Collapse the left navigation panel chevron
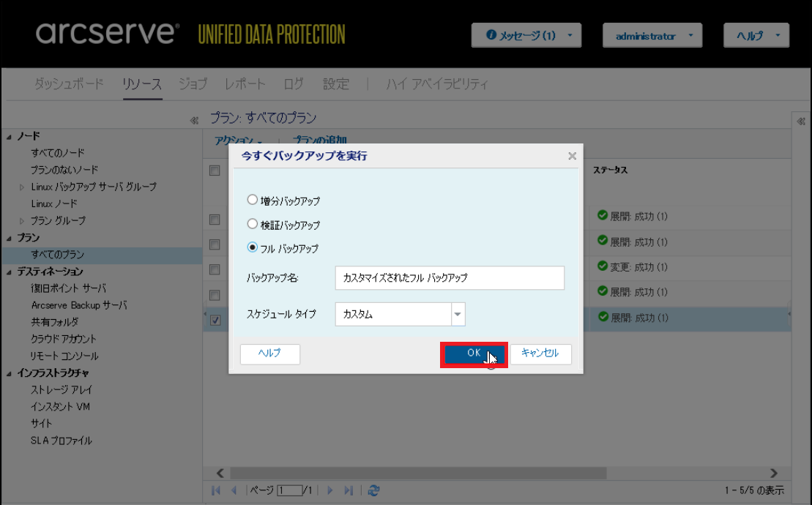 (x=194, y=121)
